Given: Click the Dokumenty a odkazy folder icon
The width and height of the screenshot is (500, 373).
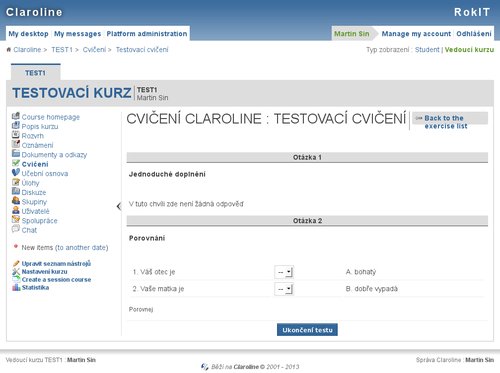Looking at the screenshot, I should (x=16, y=154).
